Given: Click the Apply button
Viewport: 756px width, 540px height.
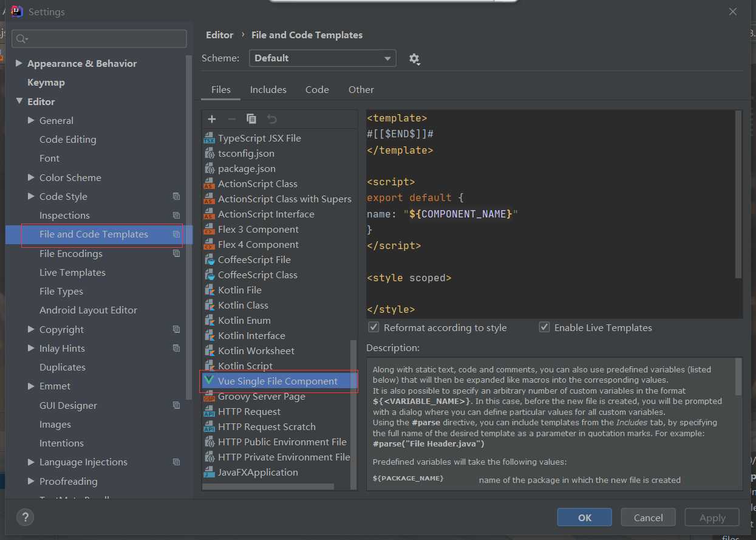Looking at the screenshot, I should (712, 518).
